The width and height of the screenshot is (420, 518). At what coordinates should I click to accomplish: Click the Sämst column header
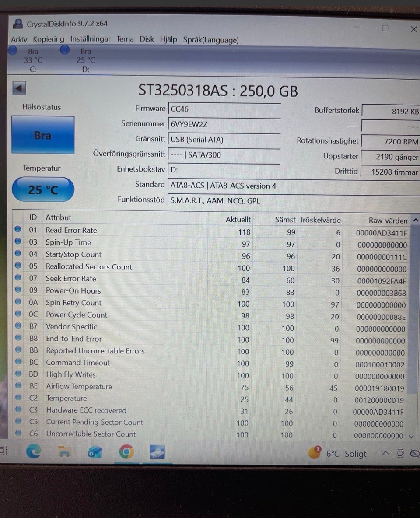275,220
